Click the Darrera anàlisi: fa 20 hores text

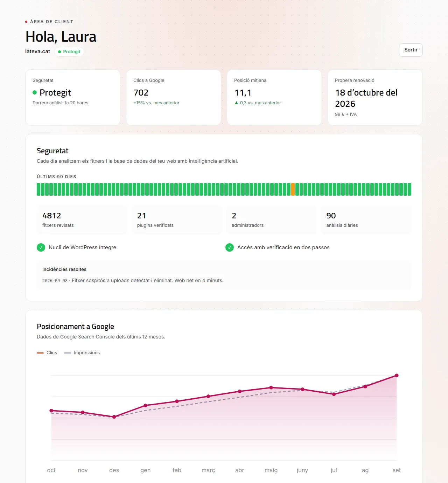click(61, 103)
